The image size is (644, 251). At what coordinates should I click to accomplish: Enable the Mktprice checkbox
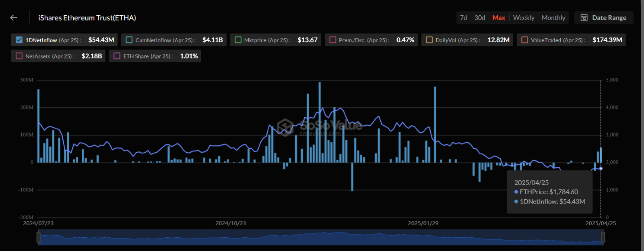click(238, 40)
